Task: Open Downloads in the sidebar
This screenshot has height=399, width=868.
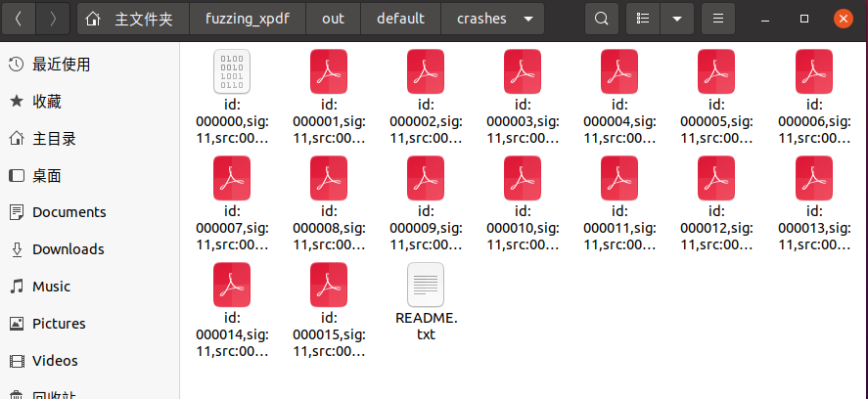Action: 90,249
